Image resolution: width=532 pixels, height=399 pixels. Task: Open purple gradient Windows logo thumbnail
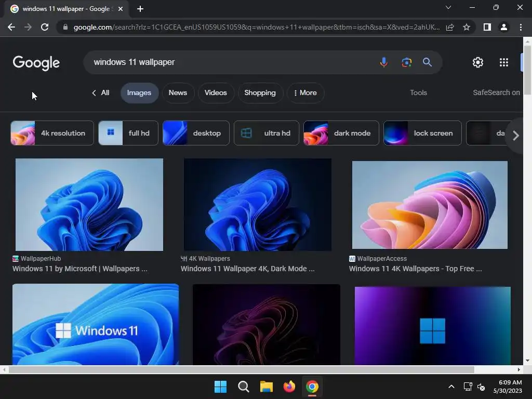433,326
